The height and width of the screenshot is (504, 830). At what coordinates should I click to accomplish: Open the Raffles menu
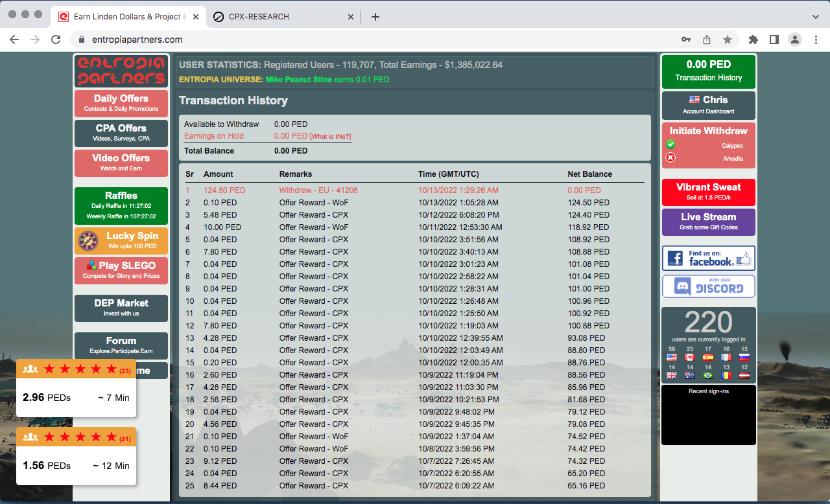(x=121, y=205)
